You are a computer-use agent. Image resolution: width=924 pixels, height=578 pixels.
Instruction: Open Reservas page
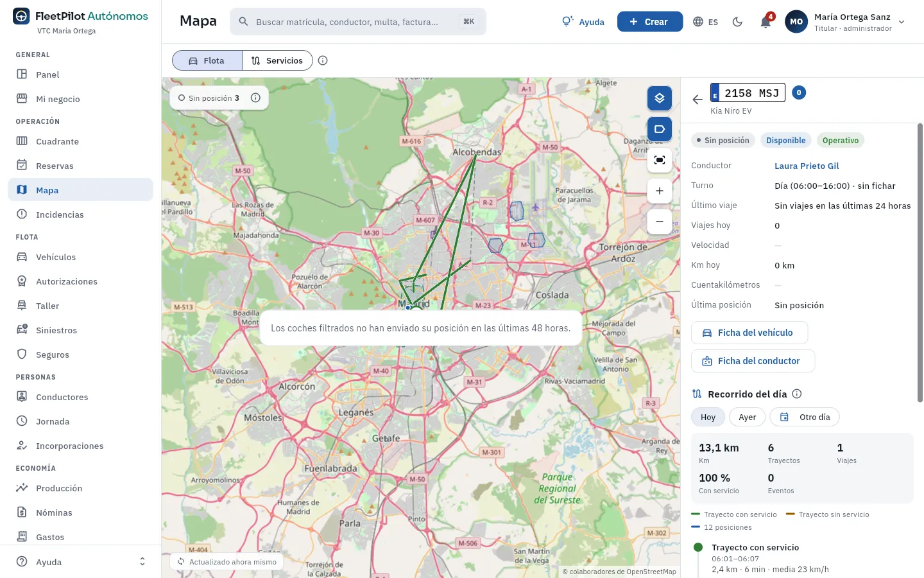coord(81,166)
